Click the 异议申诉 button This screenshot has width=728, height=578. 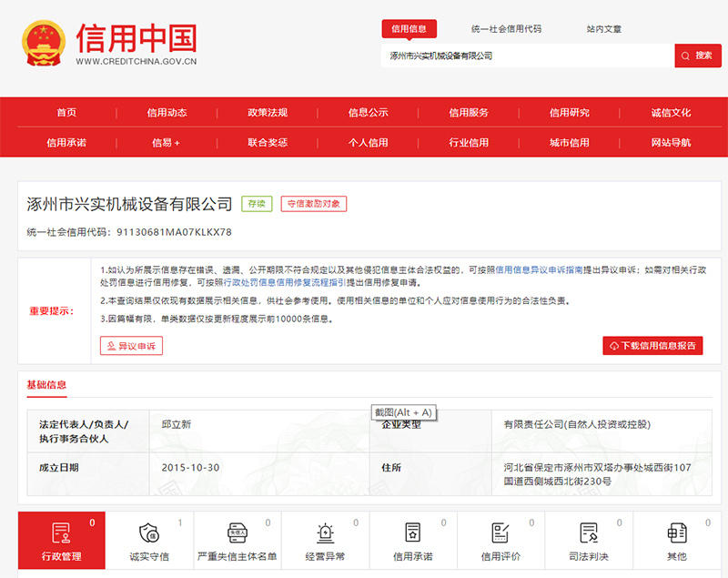click(132, 346)
